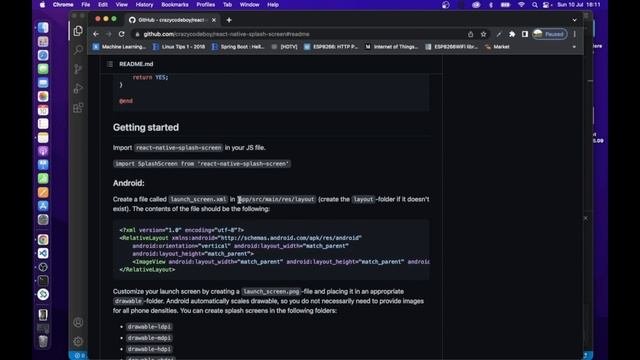This screenshot has width=640, height=360.
Task: Open Chrome extensions puzzle icon
Action: [512, 34]
